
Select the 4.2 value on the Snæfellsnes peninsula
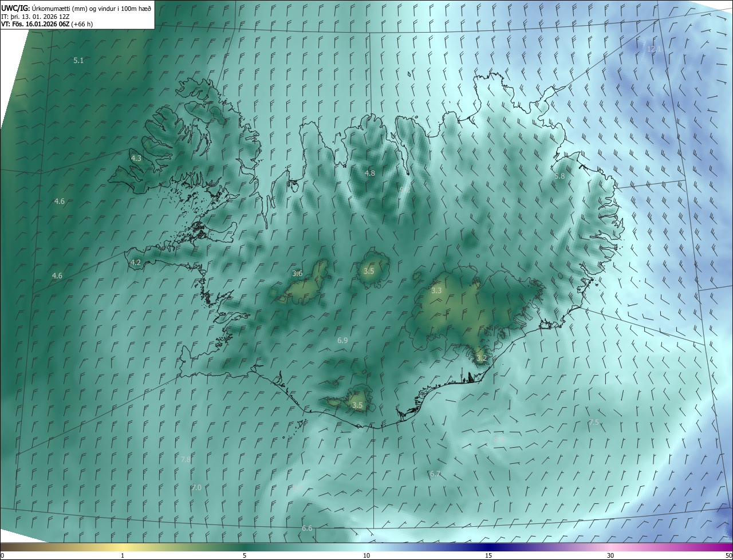click(136, 262)
